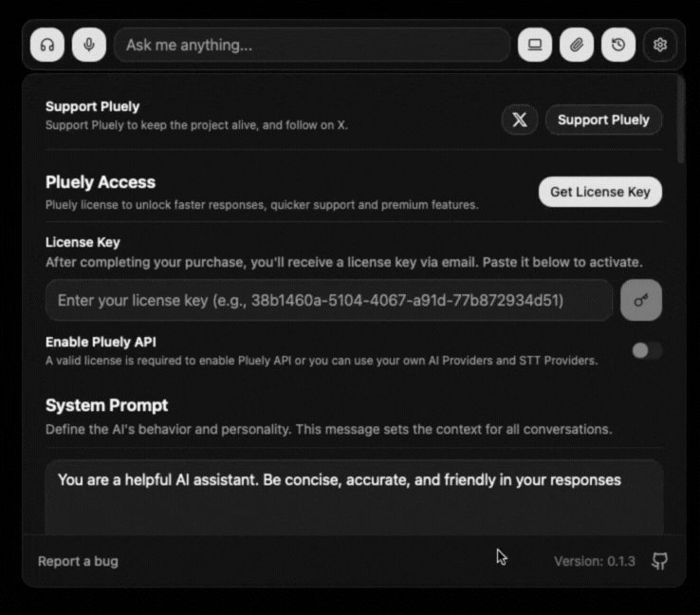Open settings gear icon
Screen dimensions: 700x615
point(660,45)
